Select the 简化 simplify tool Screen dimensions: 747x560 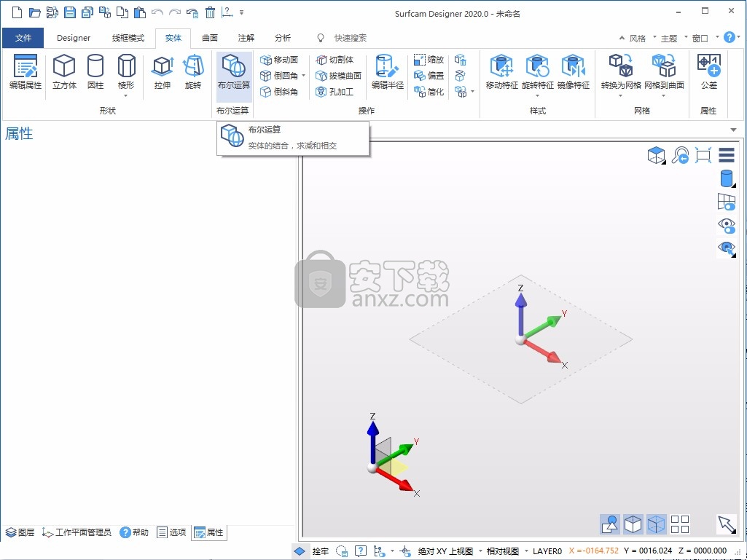point(429,92)
